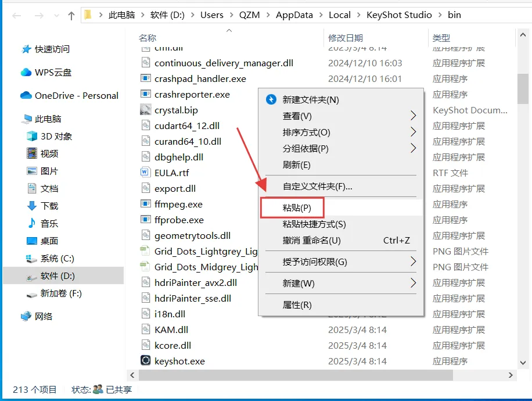
Task: Open chevron after QZM in breadcrumb
Action: point(268,15)
